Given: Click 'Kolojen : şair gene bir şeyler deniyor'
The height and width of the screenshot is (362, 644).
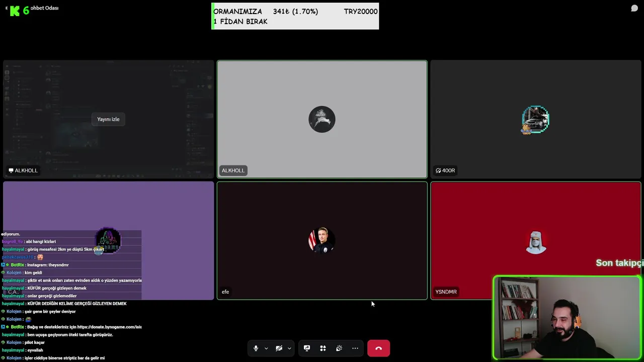Looking at the screenshot, I should pyautogui.click(x=39, y=311).
